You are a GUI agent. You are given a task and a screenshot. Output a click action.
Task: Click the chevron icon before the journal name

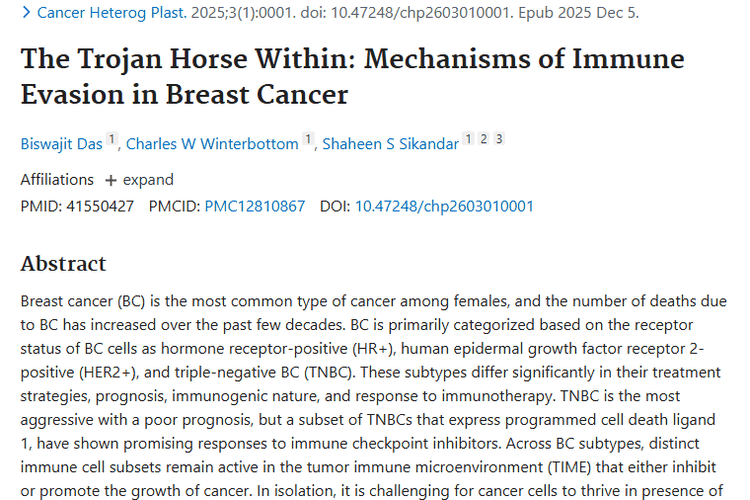pos(26,13)
